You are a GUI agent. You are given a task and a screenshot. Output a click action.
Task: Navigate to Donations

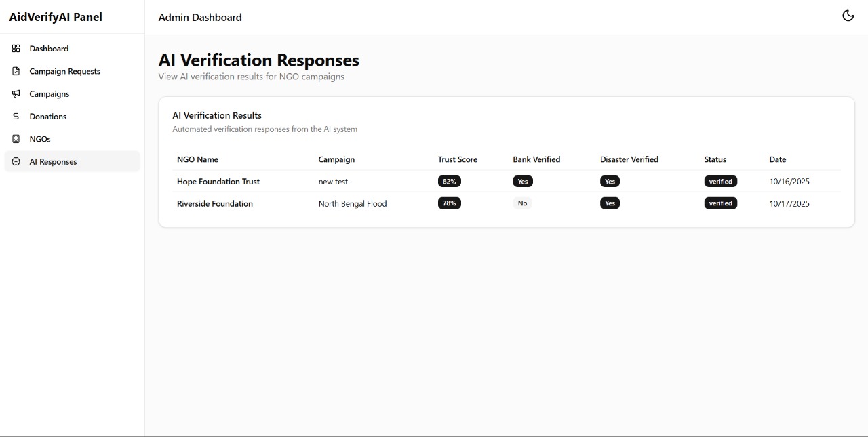point(72,117)
